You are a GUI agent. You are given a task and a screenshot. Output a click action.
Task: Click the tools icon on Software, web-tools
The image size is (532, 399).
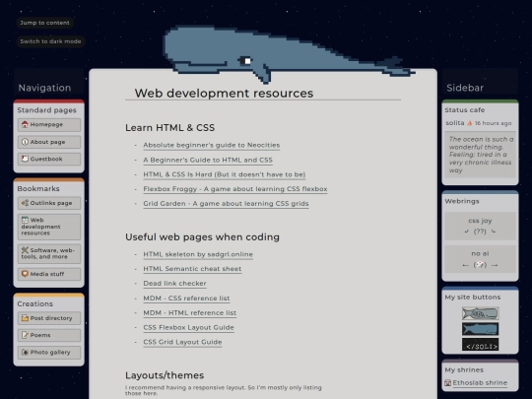[x=25, y=250]
